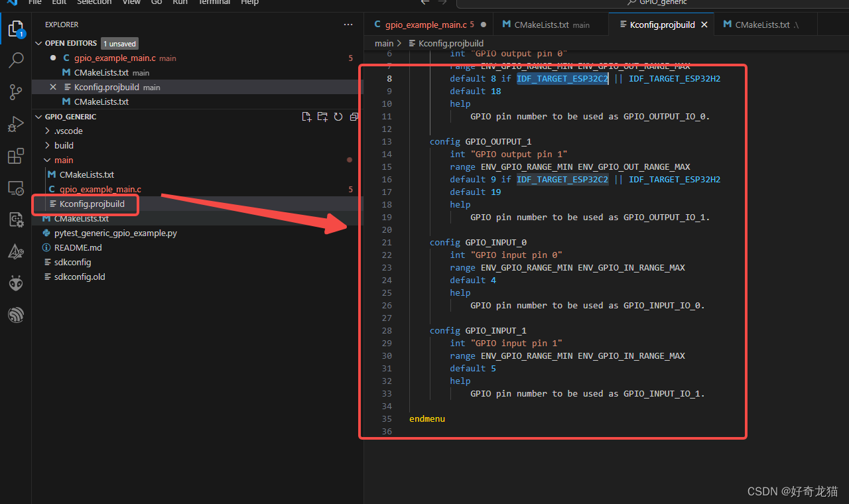Click 'config GPIO_INPUT_0' in the editor
849x504 pixels.
click(x=478, y=242)
